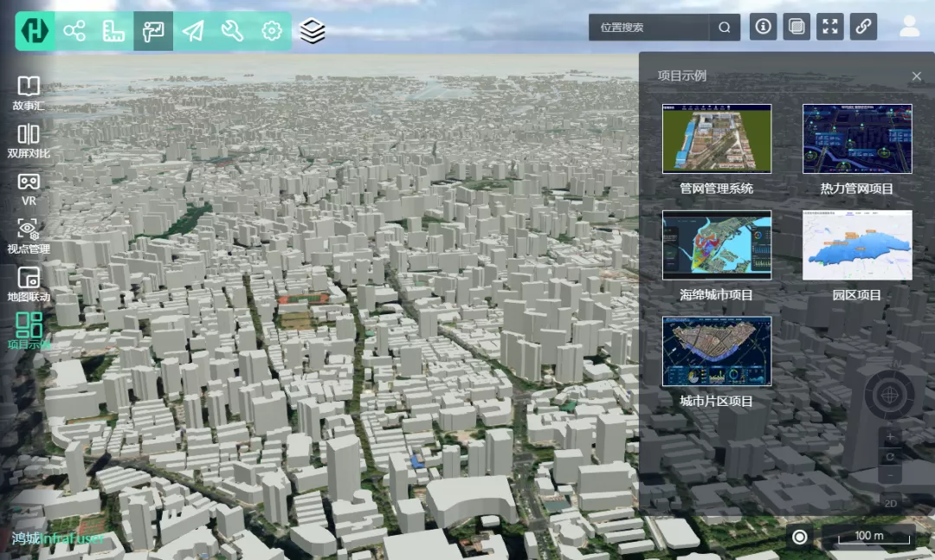The height and width of the screenshot is (560, 935).
Task: Enter VR mode from the sidebar
Action: tap(29, 189)
